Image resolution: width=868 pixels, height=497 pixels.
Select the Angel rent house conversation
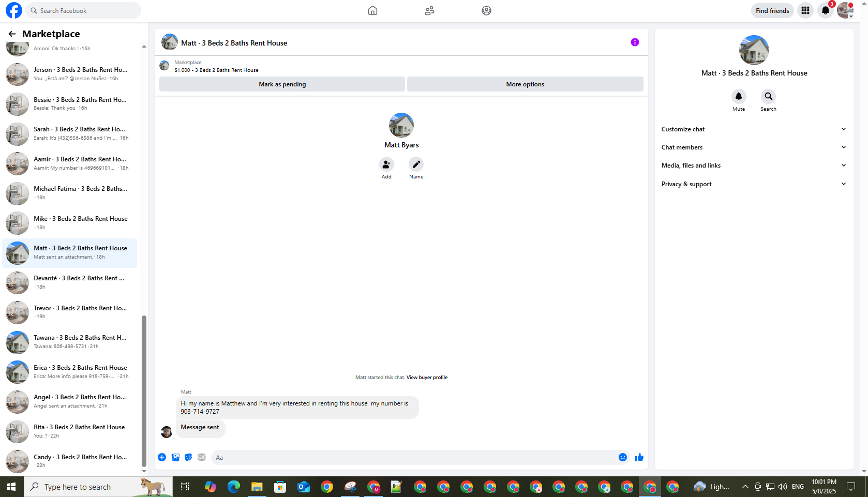[x=70, y=401]
